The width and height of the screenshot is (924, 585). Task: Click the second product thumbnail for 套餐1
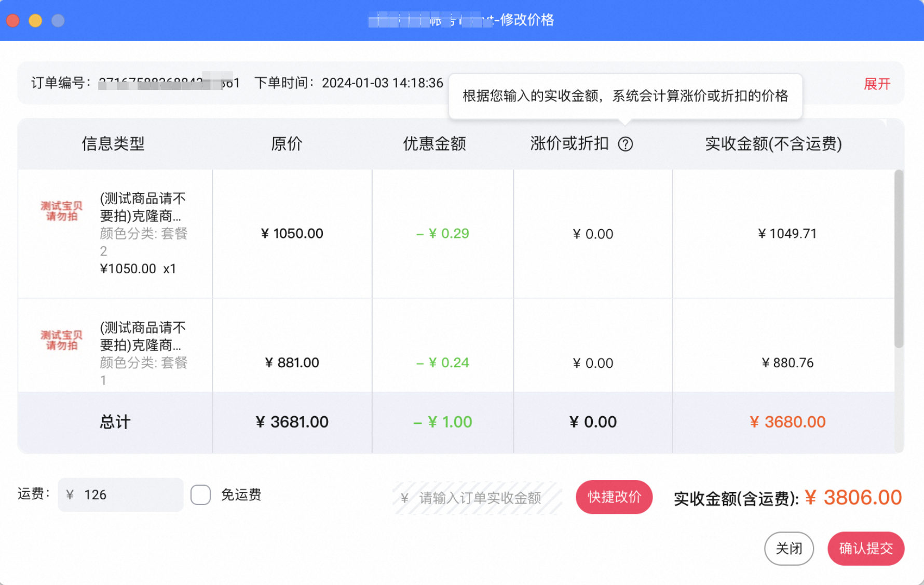point(62,340)
